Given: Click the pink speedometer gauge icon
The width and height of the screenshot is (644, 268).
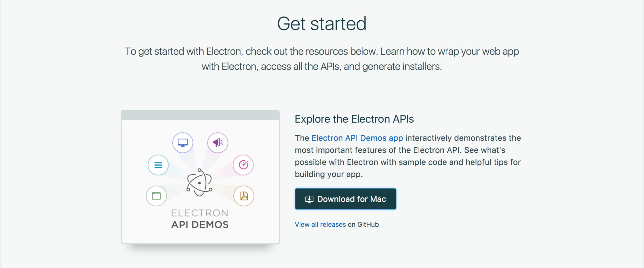Looking at the screenshot, I should [x=243, y=165].
